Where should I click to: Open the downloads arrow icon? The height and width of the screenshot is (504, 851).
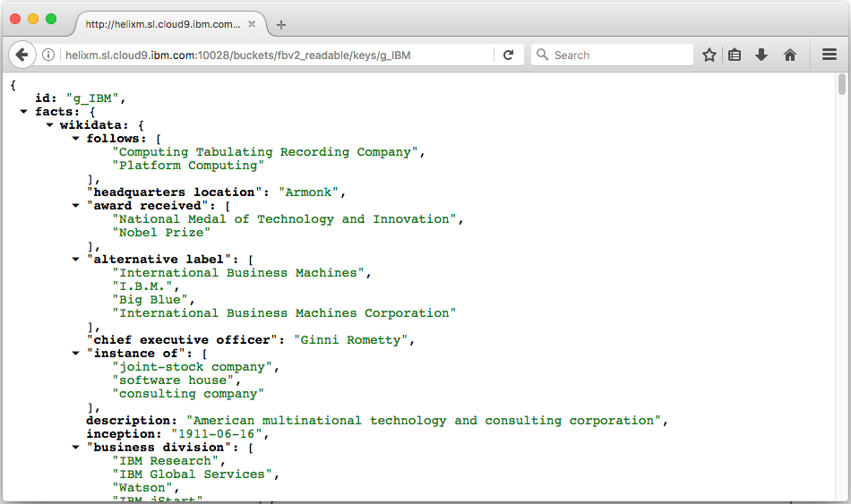pyautogui.click(x=761, y=55)
